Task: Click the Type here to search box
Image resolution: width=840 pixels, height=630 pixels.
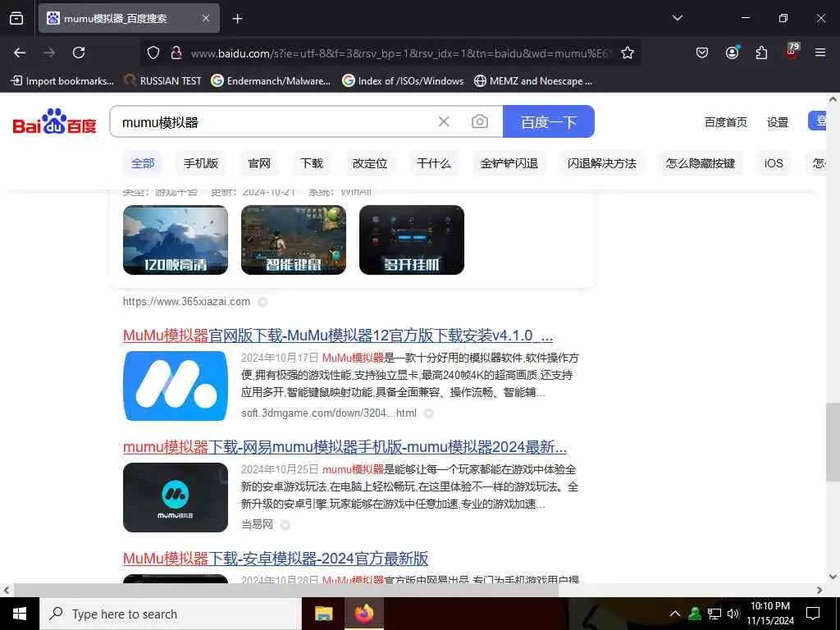Action: click(x=171, y=614)
